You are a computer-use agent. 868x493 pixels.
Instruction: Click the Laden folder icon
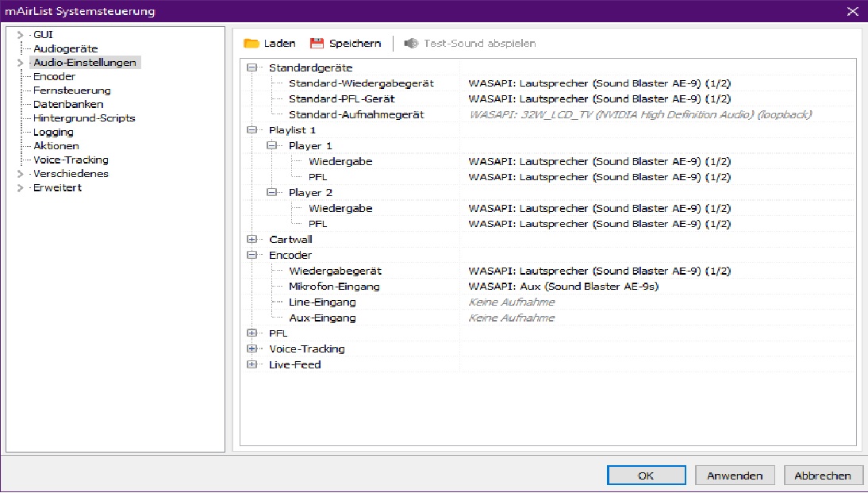tap(252, 44)
